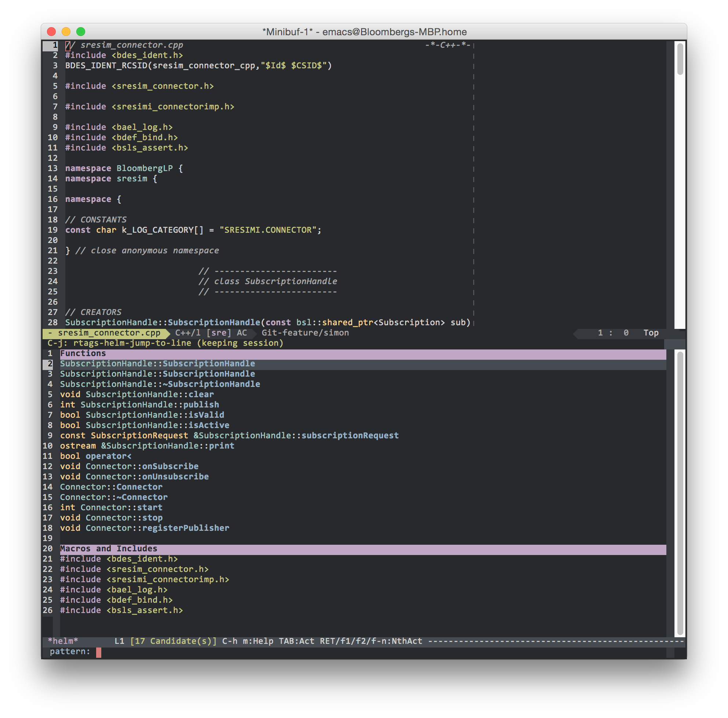Select the void SubscriptionHandle::clear candidate

[x=137, y=394]
